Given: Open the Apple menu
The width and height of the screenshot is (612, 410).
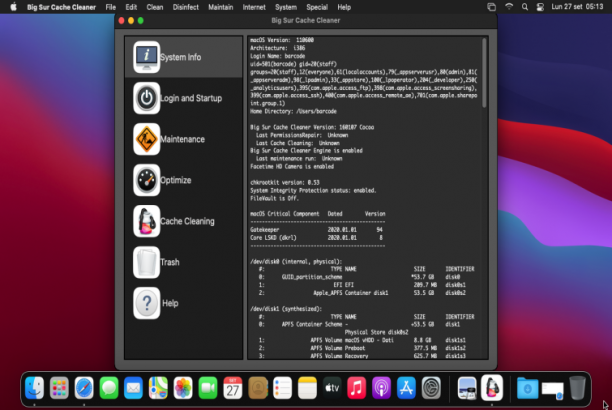Looking at the screenshot, I should coord(14,7).
